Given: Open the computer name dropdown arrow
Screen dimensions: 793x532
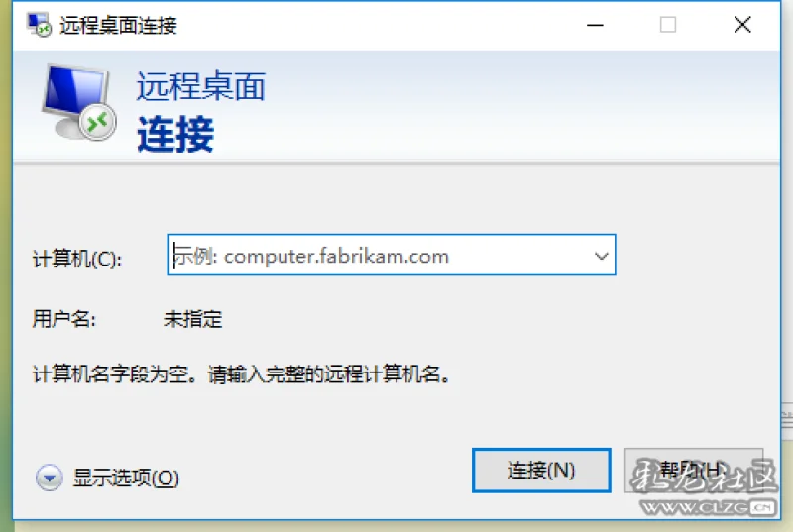Looking at the screenshot, I should [x=601, y=256].
